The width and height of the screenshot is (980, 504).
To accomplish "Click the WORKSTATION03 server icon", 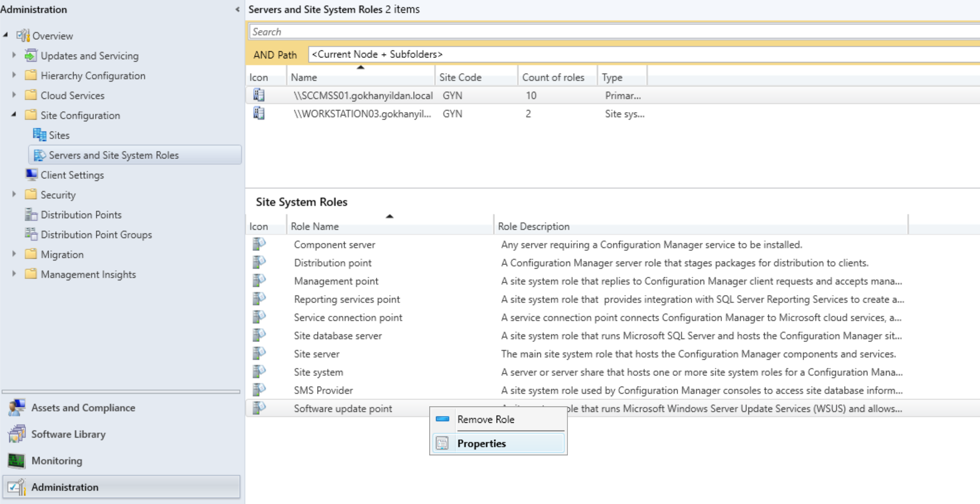I will click(259, 113).
